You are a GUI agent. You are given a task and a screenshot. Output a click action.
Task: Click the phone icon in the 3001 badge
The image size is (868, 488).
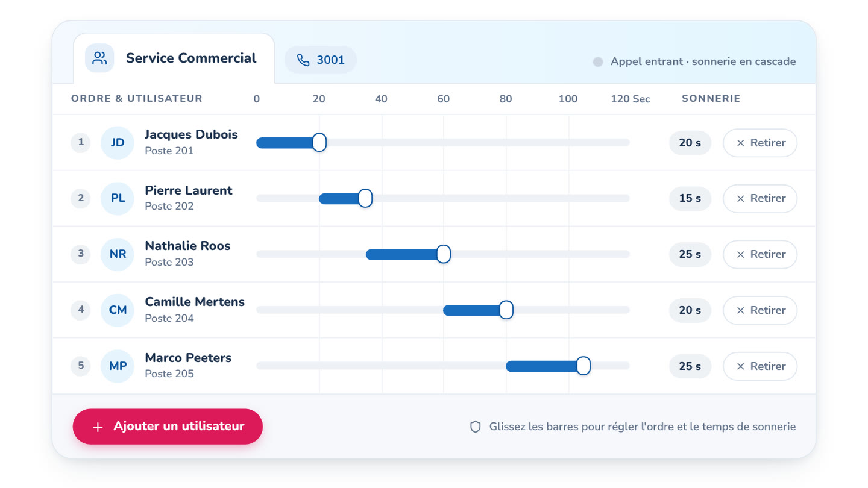pyautogui.click(x=303, y=60)
